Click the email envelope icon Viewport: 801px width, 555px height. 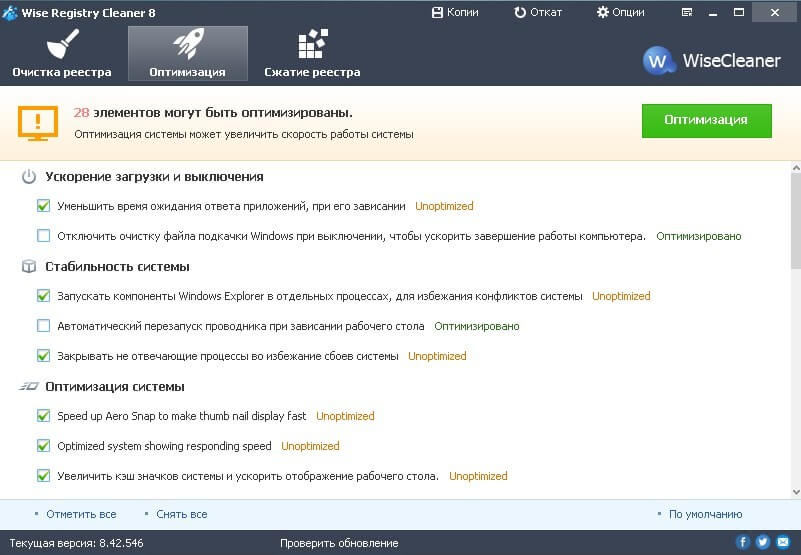783,542
